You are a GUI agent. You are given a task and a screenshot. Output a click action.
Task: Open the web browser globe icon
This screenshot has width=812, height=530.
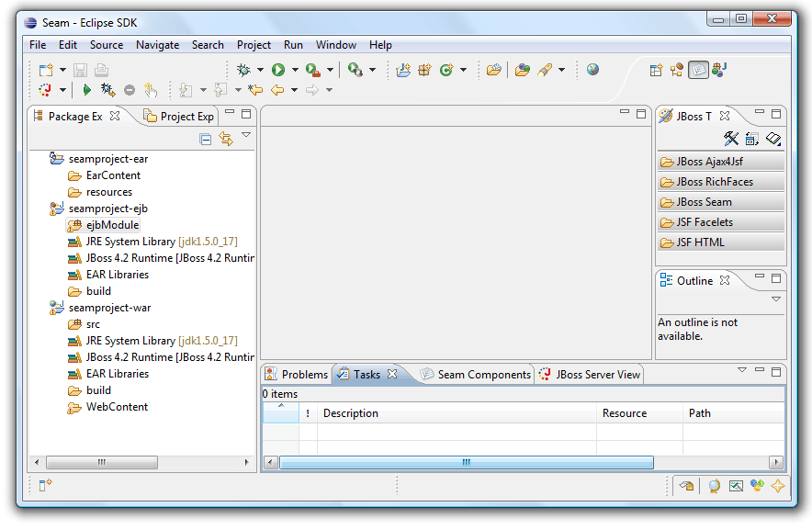pyautogui.click(x=593, y=69)
